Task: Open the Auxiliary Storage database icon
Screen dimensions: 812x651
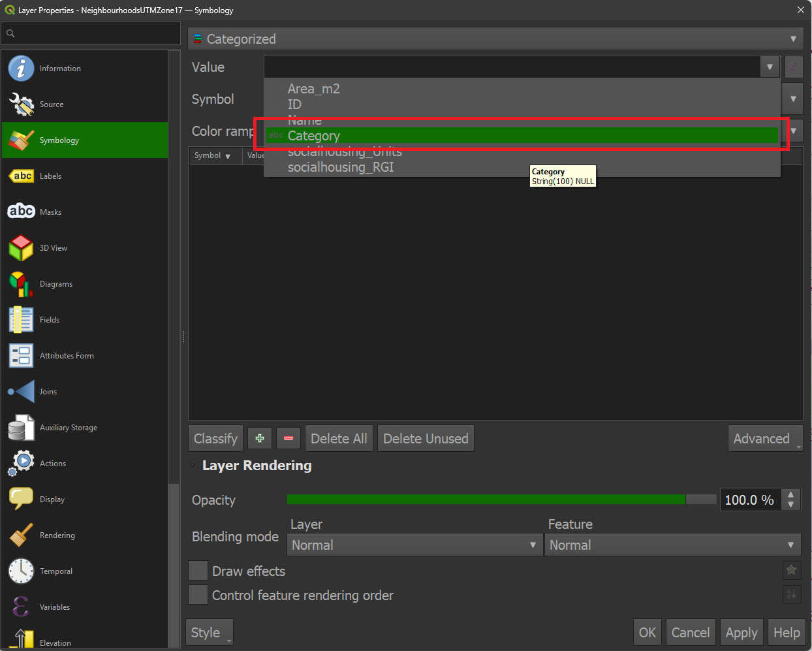Action: point(21,428)
